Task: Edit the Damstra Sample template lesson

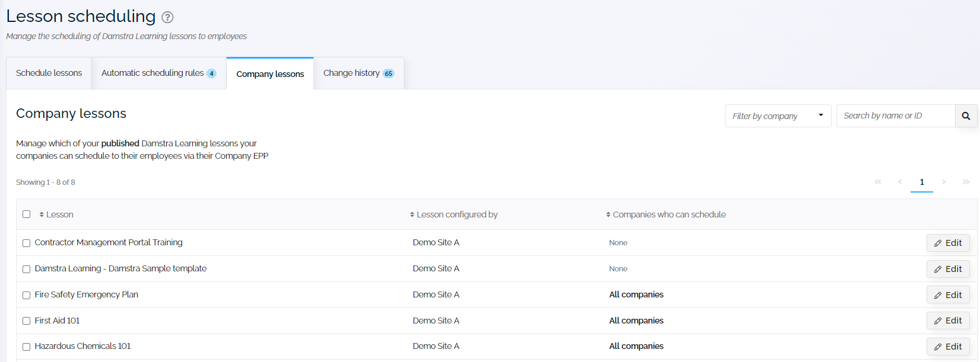Action: coord(948,269)
